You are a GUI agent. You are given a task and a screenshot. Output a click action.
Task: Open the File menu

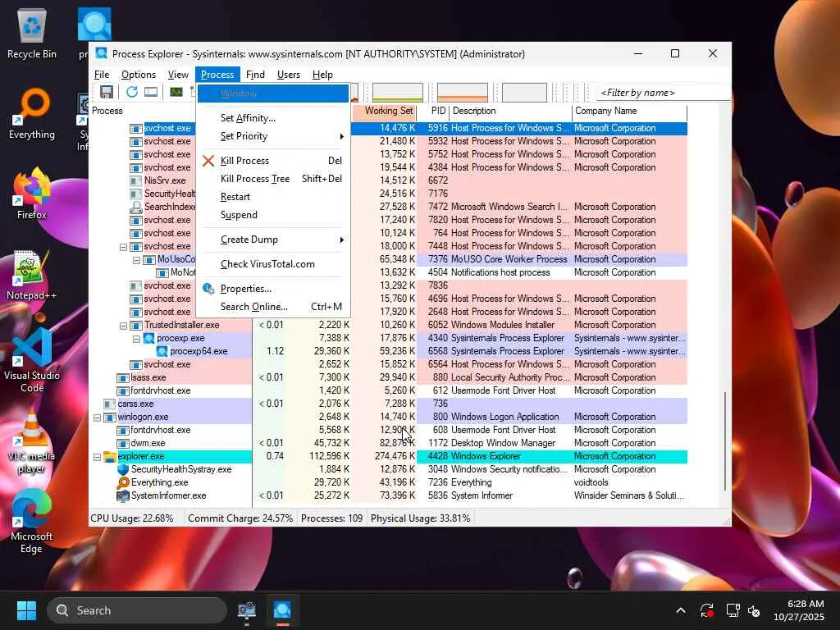pyautogui.click(x=101, y=75)
